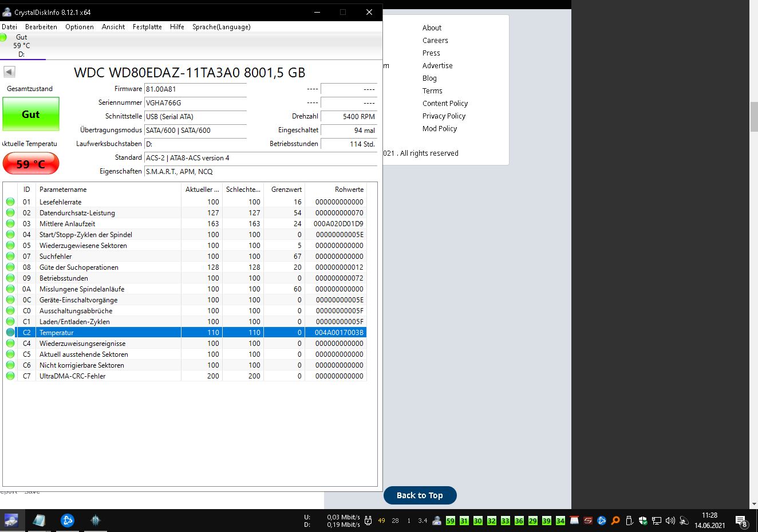The width and height of the screenshot is (758, 532).
Task: Click the disk title WDC WD80EDAZ-11TA3A0
Action: tap(189, 73)
